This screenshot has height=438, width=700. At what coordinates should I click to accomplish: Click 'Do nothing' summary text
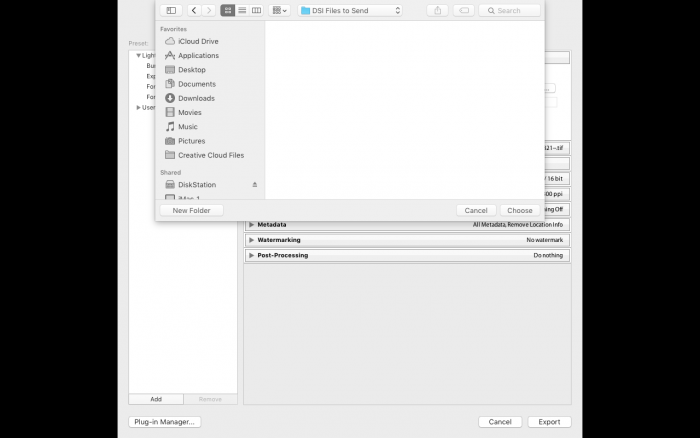pos(548,255)
